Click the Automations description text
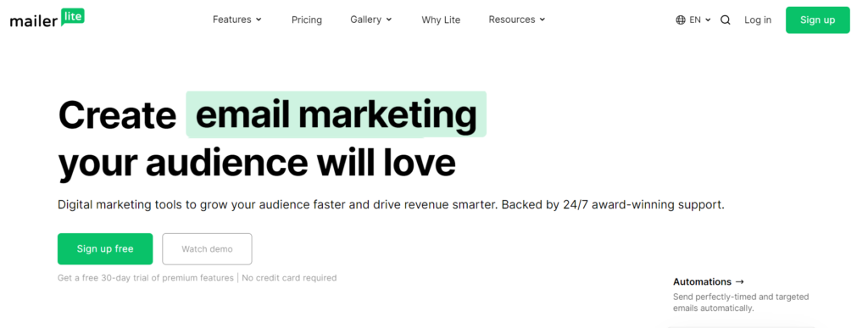 (x=741, y=303)
